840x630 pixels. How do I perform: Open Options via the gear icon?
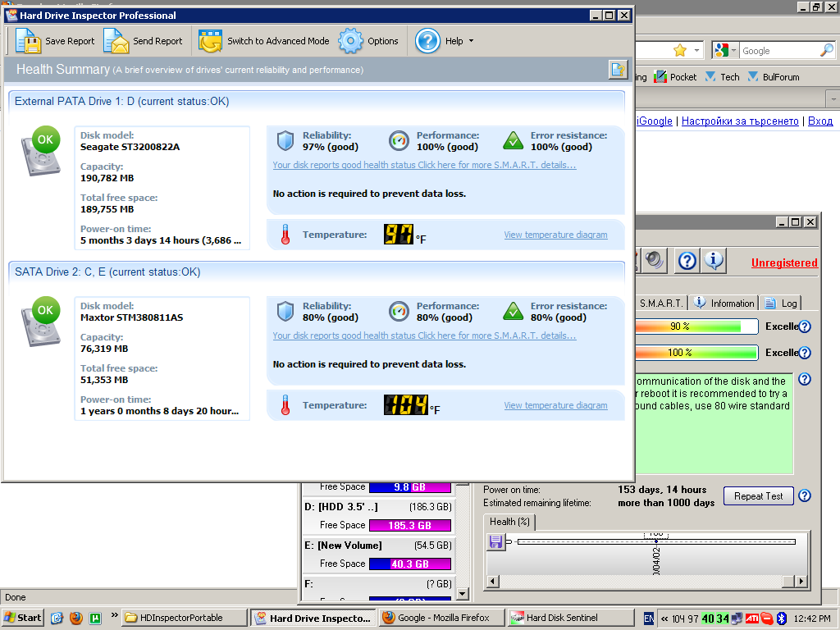click(x=351, y=41)
